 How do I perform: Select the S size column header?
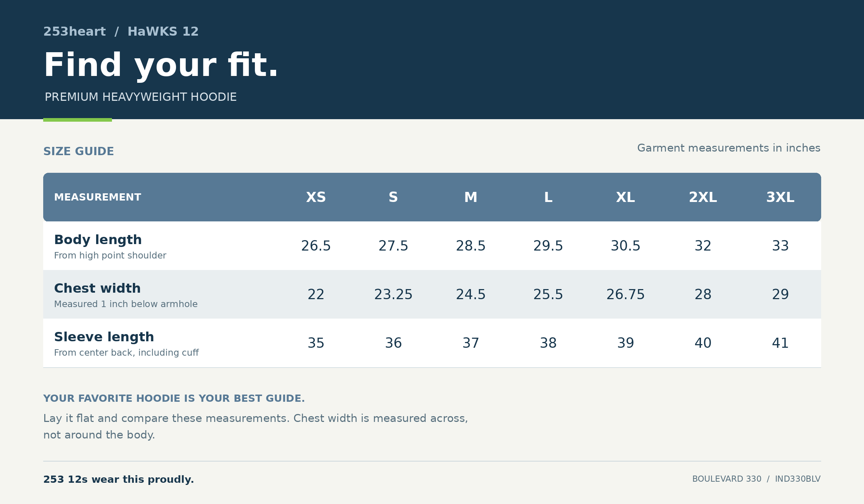point(393,197)
